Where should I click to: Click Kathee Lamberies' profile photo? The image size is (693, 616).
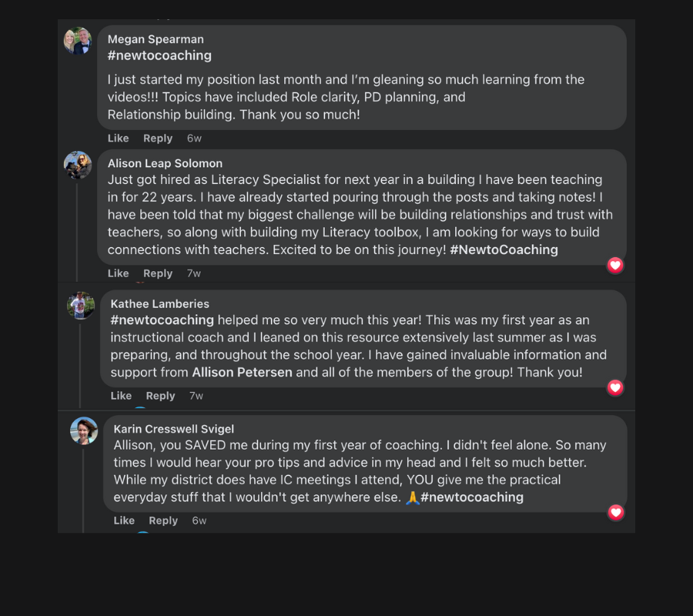coord(81,305)
